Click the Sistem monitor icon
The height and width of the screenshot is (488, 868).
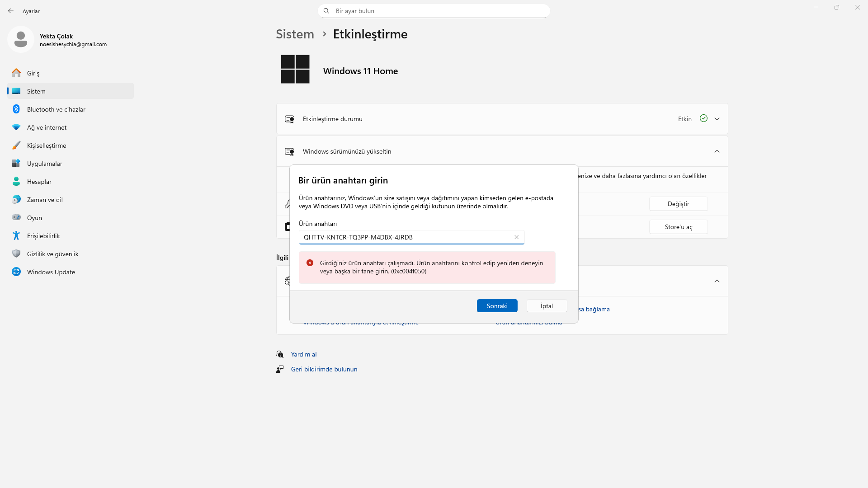pyautogui.click(x=16, y=91)
